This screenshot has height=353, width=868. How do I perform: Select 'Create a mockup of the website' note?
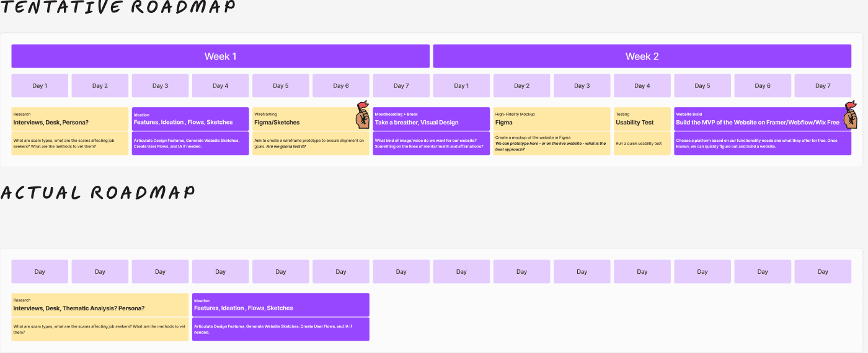(552, 144)
